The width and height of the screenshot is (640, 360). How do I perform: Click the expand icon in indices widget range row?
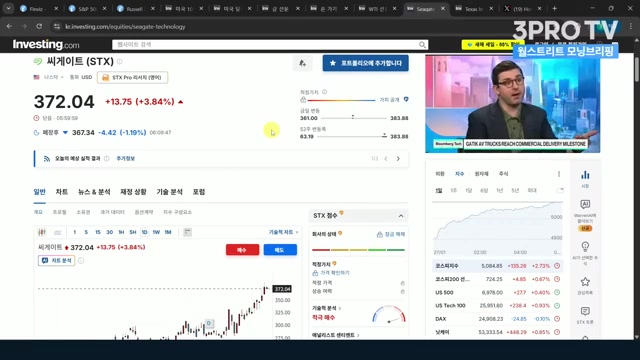point(560,190)
